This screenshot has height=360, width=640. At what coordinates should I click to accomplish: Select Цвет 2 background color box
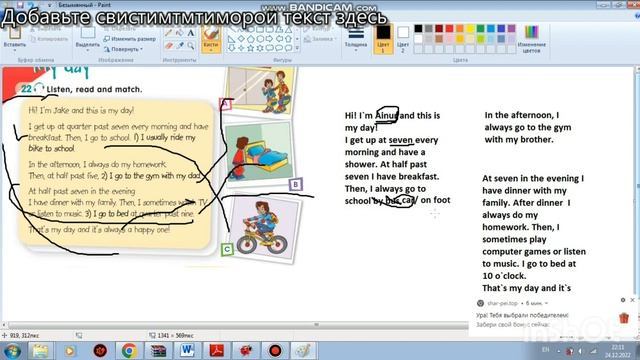point(403,39)
